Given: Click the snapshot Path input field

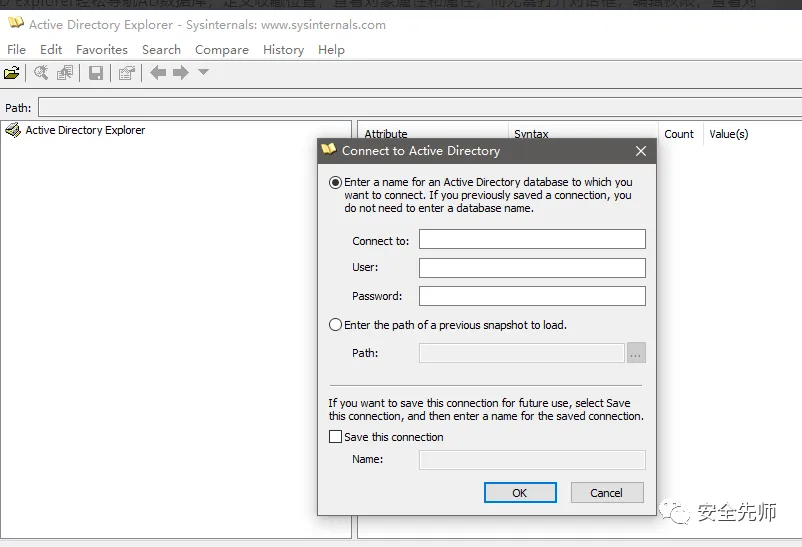Looking at the screenshot, I should point(522,353).
